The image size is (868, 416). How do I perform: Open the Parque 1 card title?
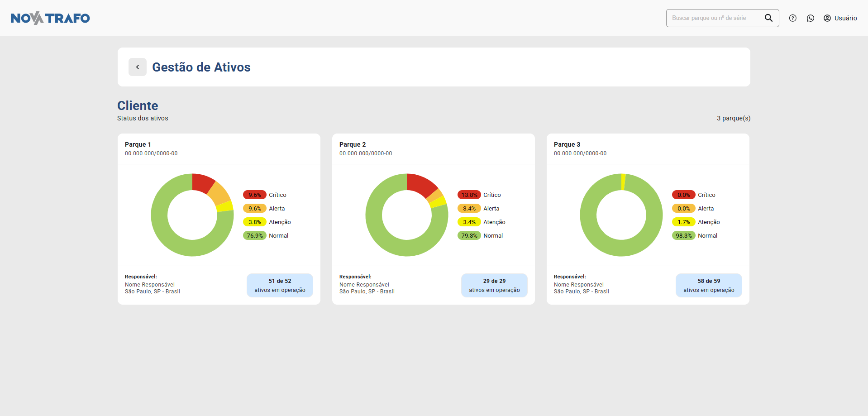point(138,144)
